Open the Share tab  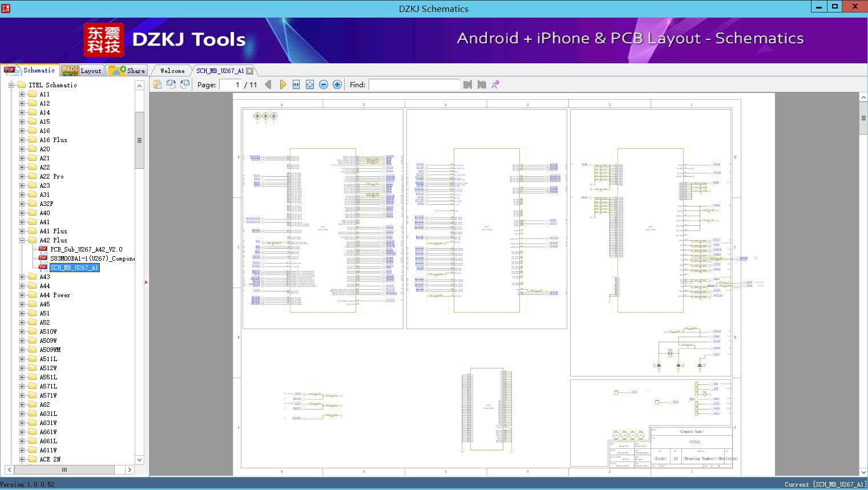pyautogui.click(x=127, y=70)
